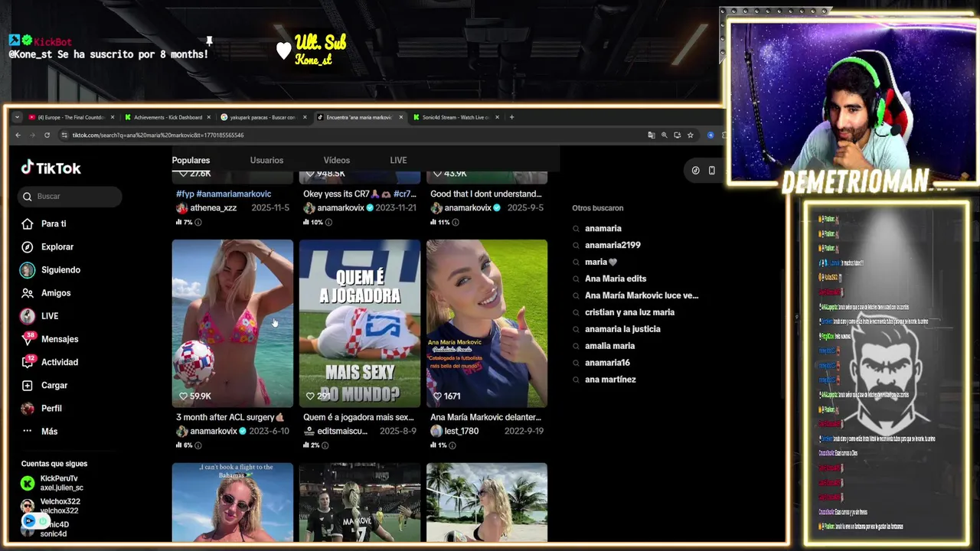Open the '3 month after ACL surgery' video

pos(232,323)
